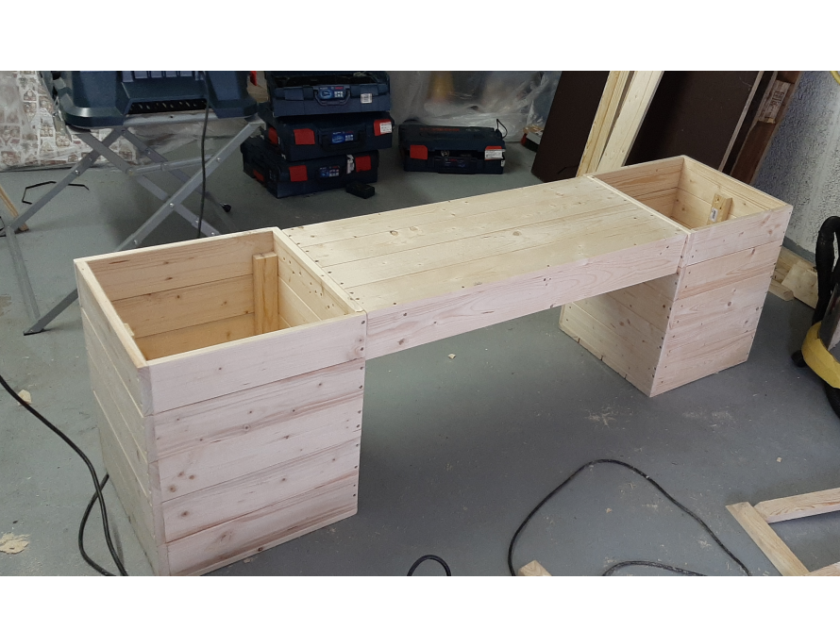Click the single tool case beside the stack
This screenshot has width=840, height=630.
(451, 148)
